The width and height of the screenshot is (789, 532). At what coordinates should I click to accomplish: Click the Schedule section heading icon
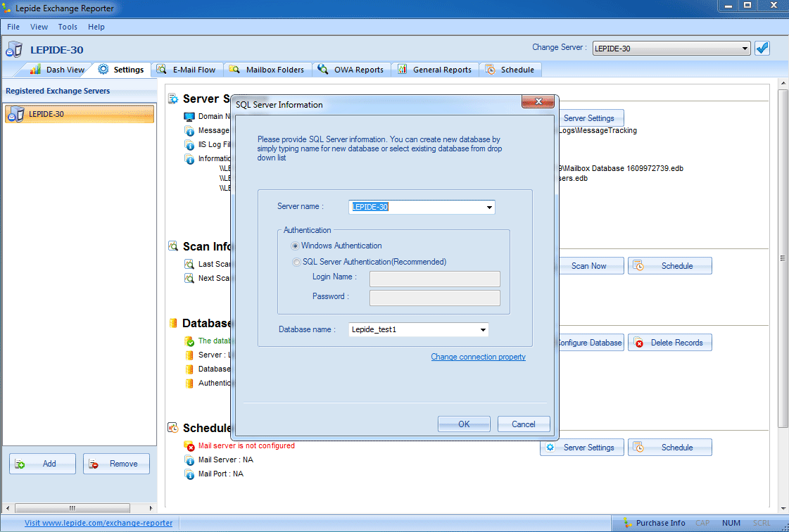173,428
